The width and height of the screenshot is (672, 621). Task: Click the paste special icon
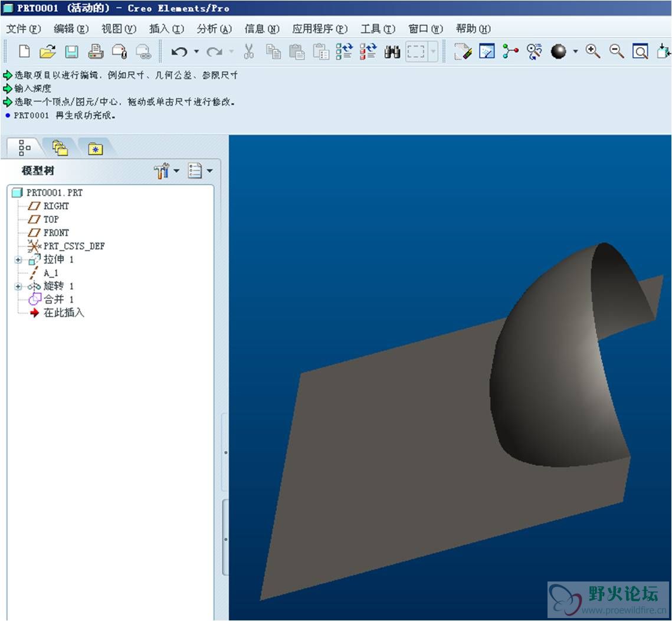click(320, 52)
